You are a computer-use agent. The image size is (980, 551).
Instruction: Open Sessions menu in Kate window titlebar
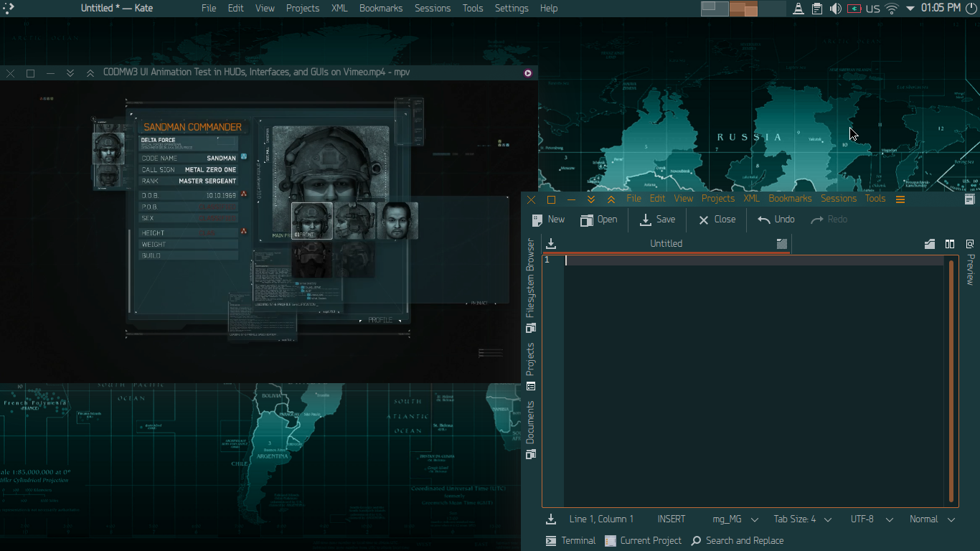tap(839, 199)
